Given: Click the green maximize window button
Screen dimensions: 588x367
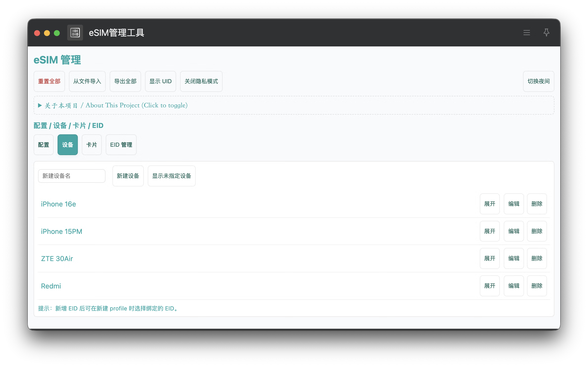Looking at the screenshot, I should 57,33.
